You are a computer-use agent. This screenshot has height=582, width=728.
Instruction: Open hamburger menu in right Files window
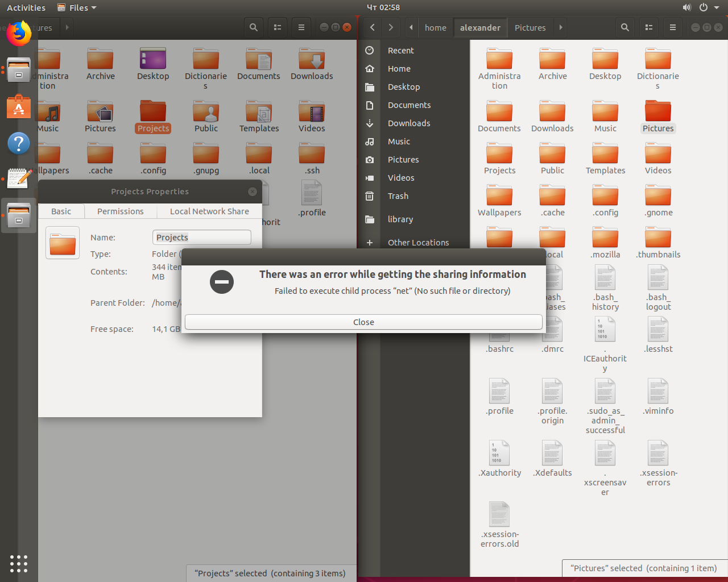click(x=673, y=27)
